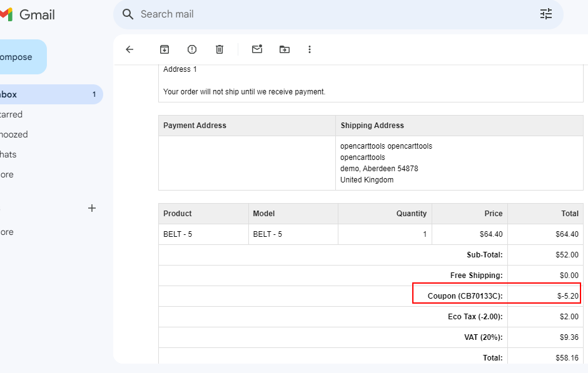The width and height of the screenshot is (588, 373).
Task: Expand More under the labels section
Action: 7,232
